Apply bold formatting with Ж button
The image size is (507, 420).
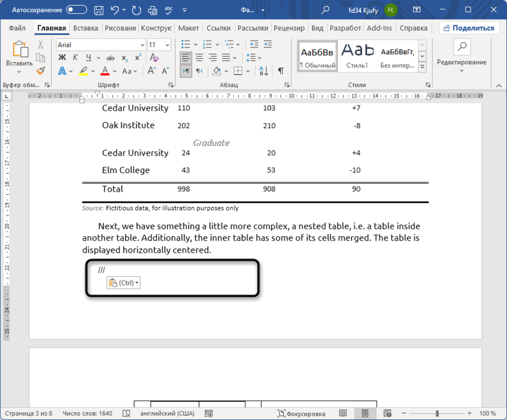[62, 58]
